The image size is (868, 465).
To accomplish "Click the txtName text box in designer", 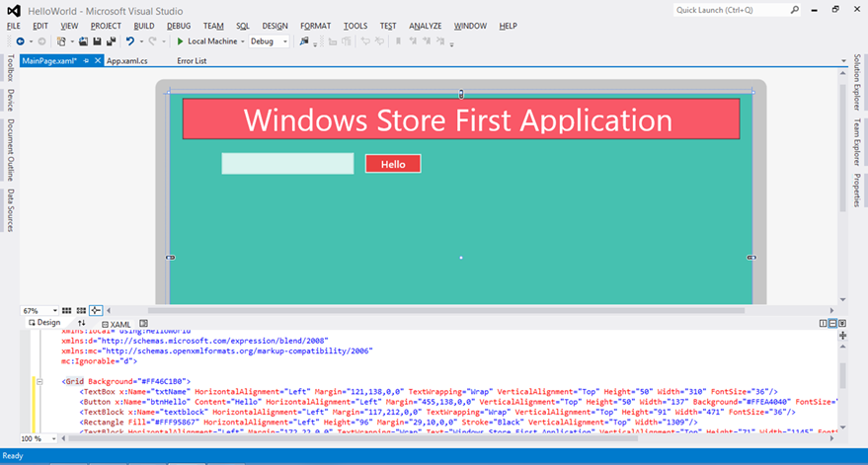I will point(288,163).
